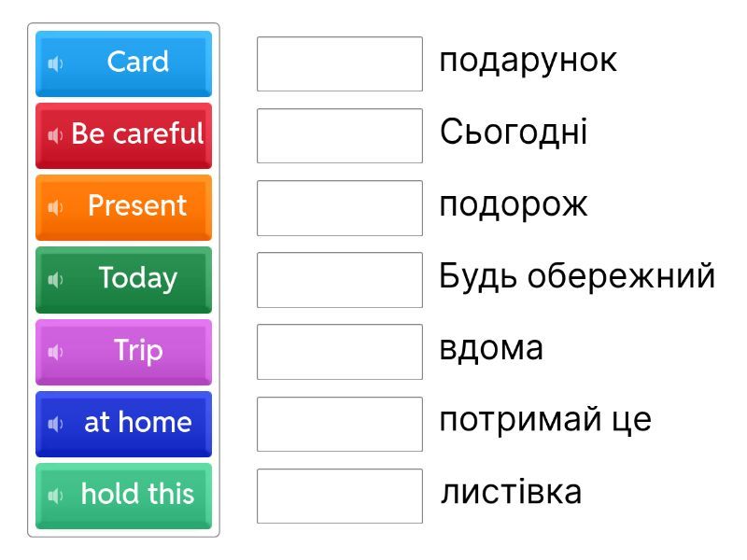
Task: Play audio for Be careful tile
Action: tap(55, 135)
